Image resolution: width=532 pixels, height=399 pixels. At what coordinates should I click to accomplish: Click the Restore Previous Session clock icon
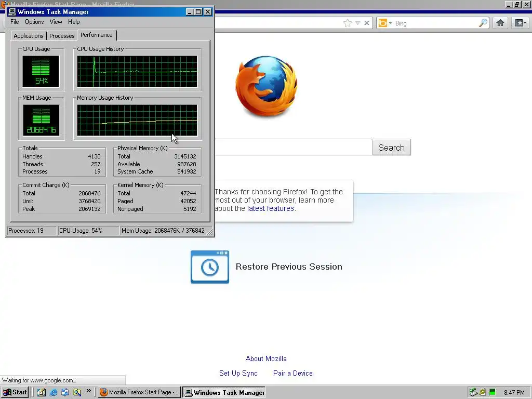(x=210, y=267)
